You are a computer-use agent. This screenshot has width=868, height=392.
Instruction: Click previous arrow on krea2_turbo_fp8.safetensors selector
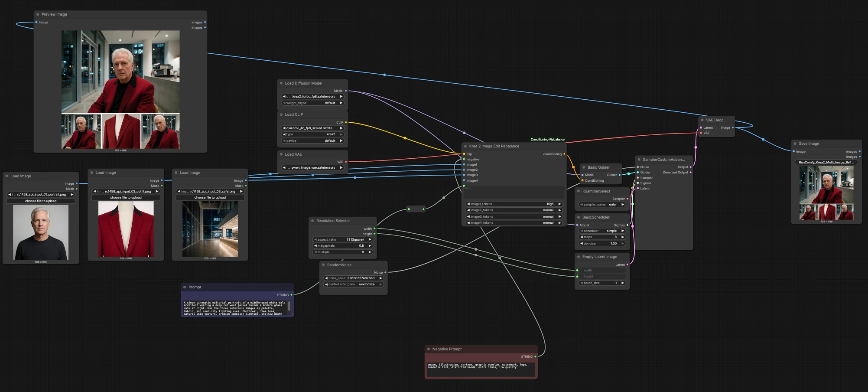(x=284, y=96)
